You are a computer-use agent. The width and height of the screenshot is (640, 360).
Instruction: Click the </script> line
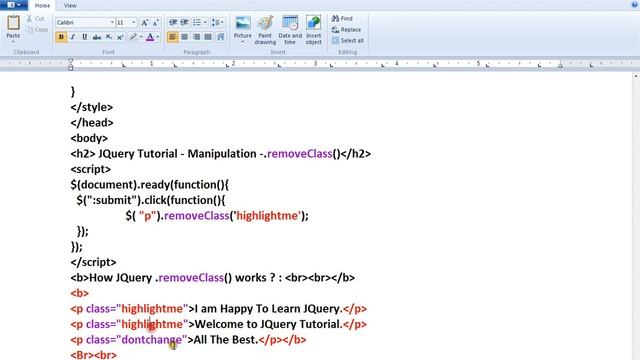93,262
